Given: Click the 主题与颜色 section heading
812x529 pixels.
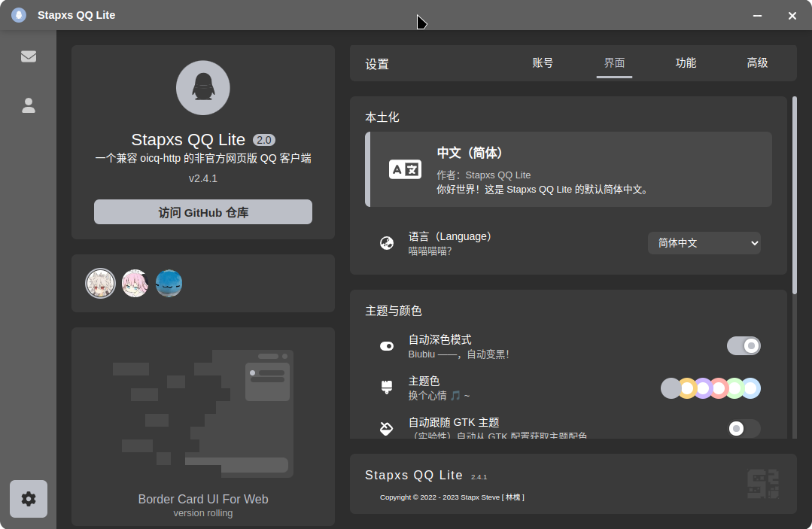Looking at the screenshot, I should coord(394,311).
